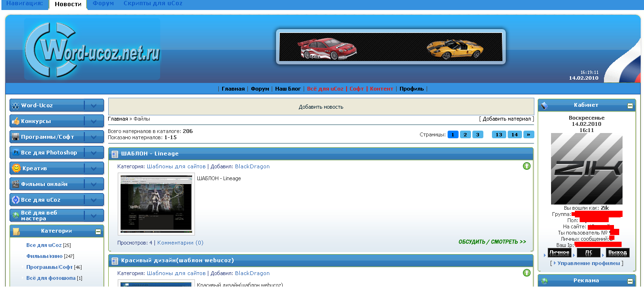Image resolution: width=644 pixels, height=287 pixels.
Task: Open Форум in the top menu bar
Action: click(260, 89)
